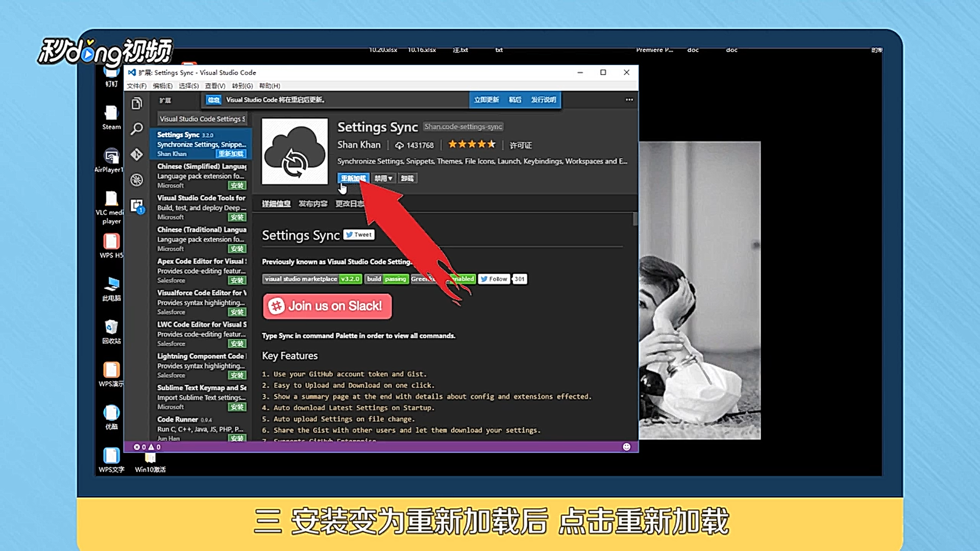
Task: Click the 稍后 later button in notification
Action: click(x=515, y=100)
